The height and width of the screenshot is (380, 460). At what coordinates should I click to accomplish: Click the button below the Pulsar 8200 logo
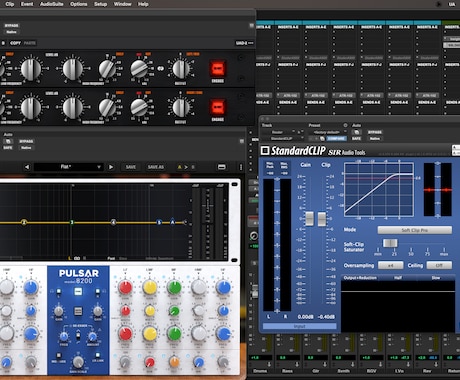(78, 292)
